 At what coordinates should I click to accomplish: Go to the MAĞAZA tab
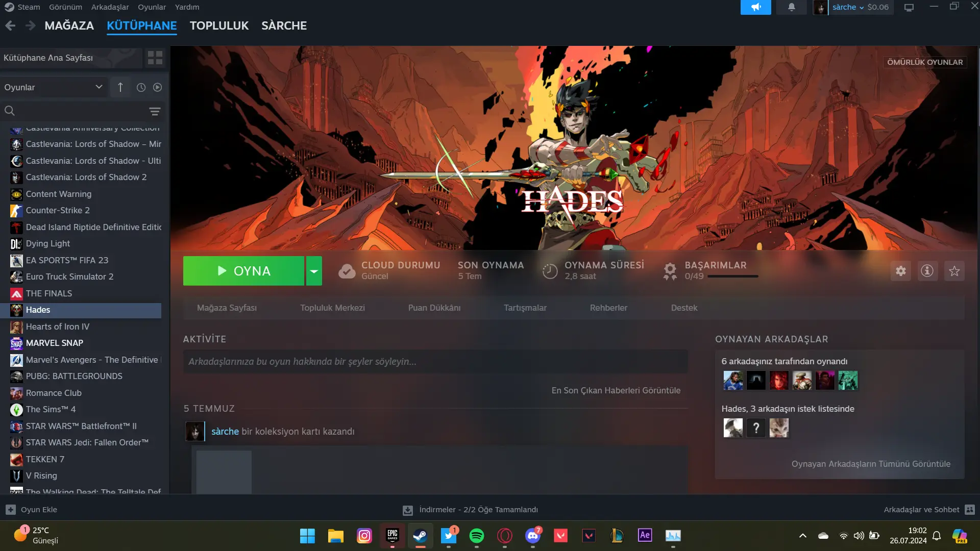click(69, 26)
